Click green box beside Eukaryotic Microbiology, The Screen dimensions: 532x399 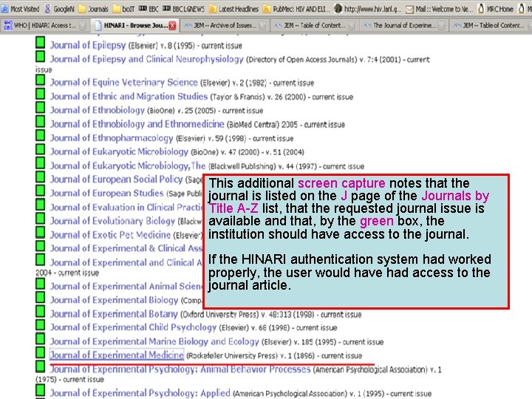point(41,163)
